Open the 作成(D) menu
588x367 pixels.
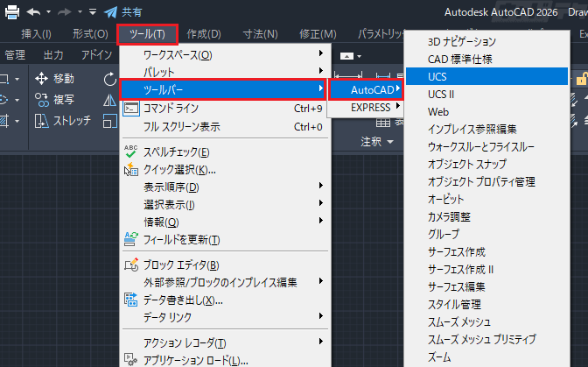(204, 34)
